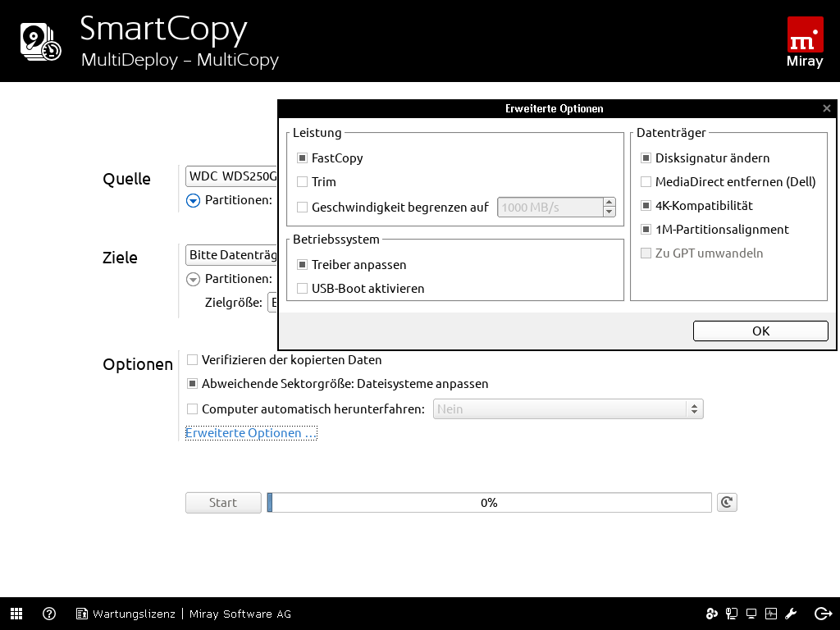Click the 0% copy progress bar
The width and height of the screenshot is (840, 630).
(x=489, y=502)
